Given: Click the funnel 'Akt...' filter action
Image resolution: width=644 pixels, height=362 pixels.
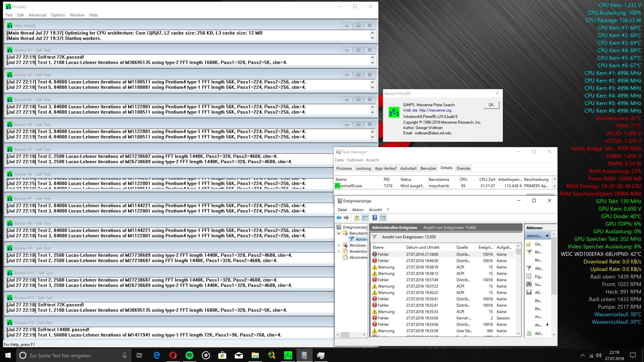Looking at the screenshot, I should coord(529,268).
